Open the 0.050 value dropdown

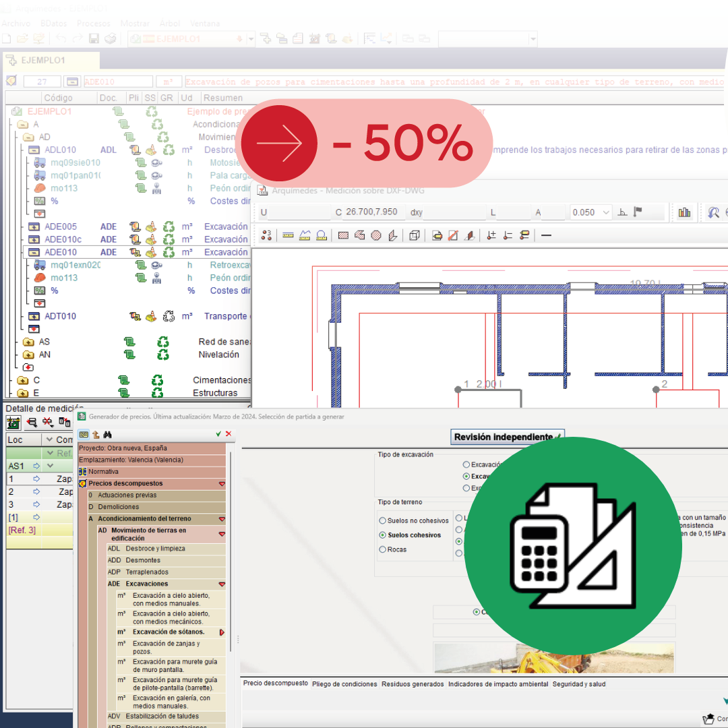click(606, 212)
